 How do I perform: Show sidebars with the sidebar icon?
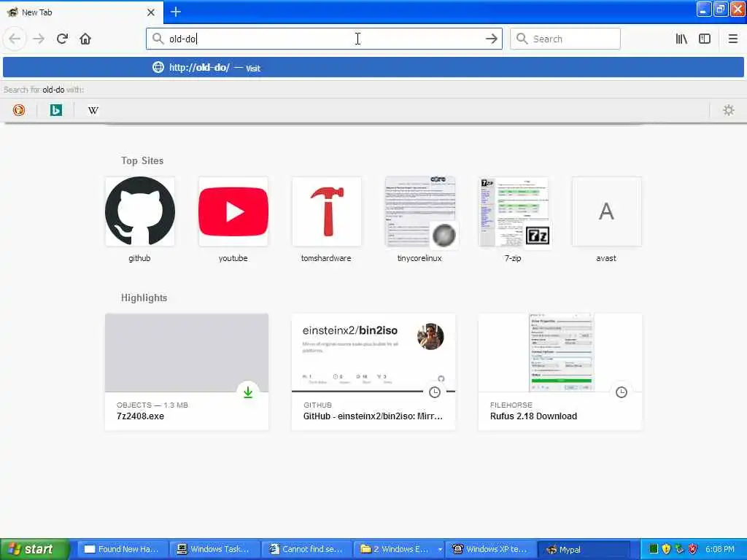point(705,39)
